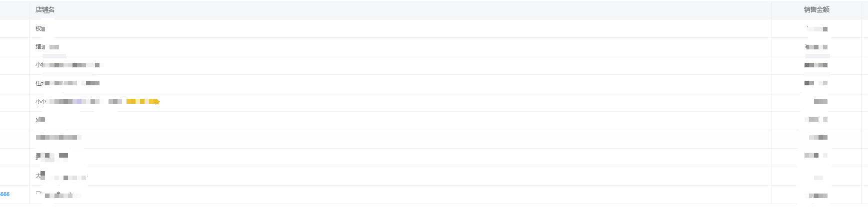
Task: Click the sales amount in the 权 row
Action: point(816,28)
